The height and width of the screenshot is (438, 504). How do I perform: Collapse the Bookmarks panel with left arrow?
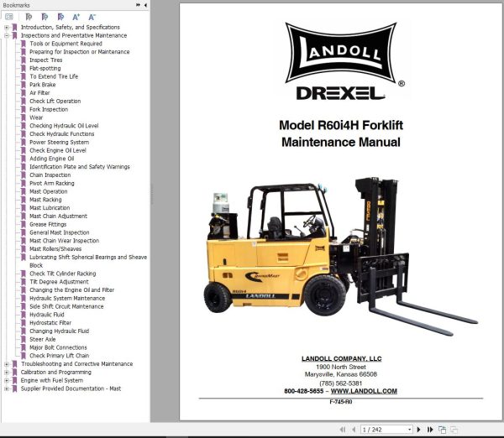coord(145,5)
